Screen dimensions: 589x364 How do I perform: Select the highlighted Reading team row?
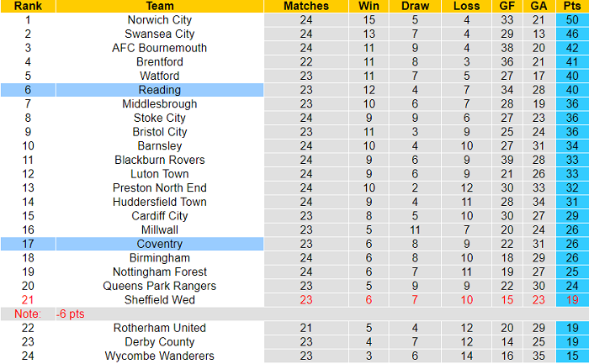coord(159,90)
